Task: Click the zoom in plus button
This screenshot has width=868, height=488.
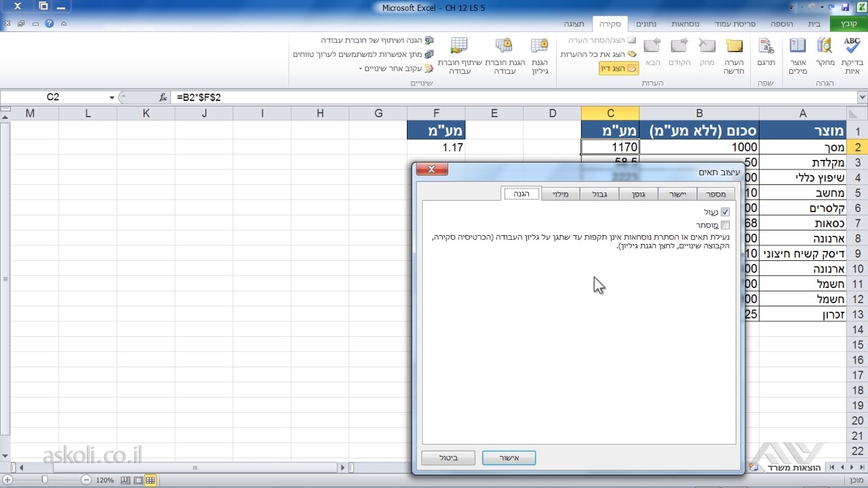Action: tap(7, 480)
